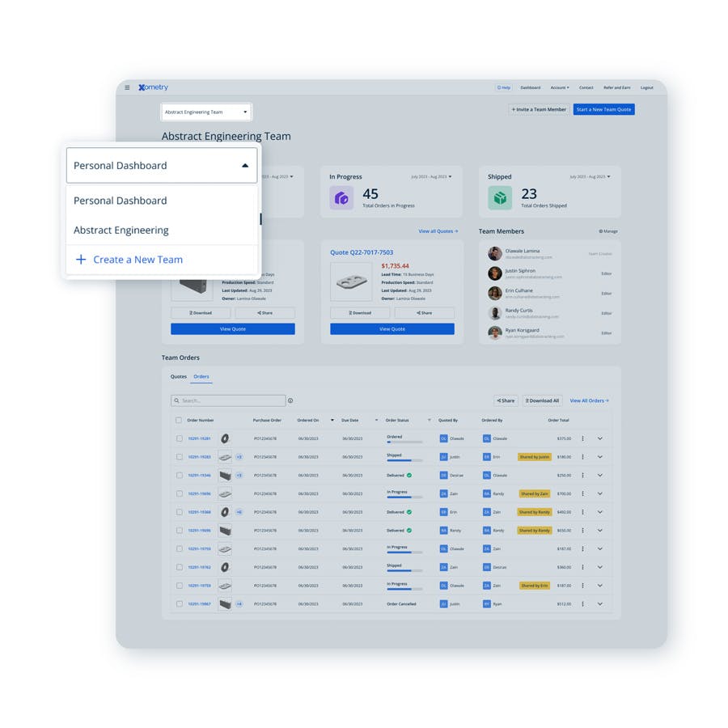Screen dimensions: 728x728
Task: Tick the select-all checkbox in the orders header
Action: point(179,420)
